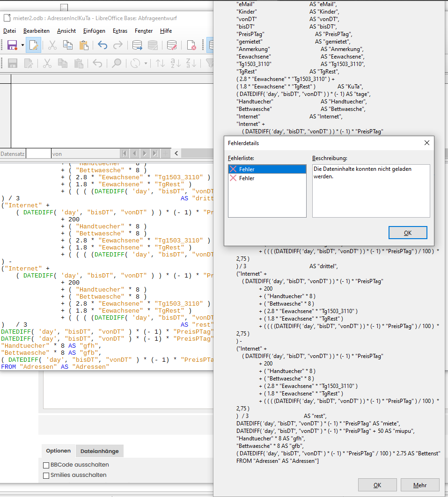Click the purple Save icon
The width and height of the screenshot is (448, 497).
point(12,45)
